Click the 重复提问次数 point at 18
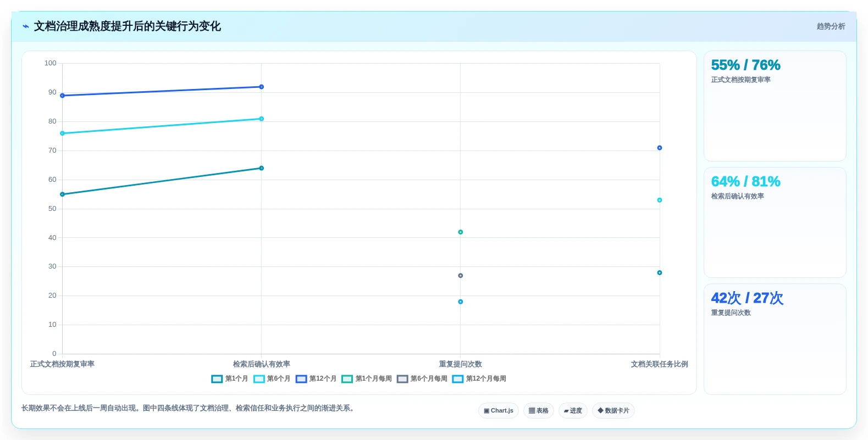This screenshot has height=440, width=868. pyautogui.click(x=461, y=302)
